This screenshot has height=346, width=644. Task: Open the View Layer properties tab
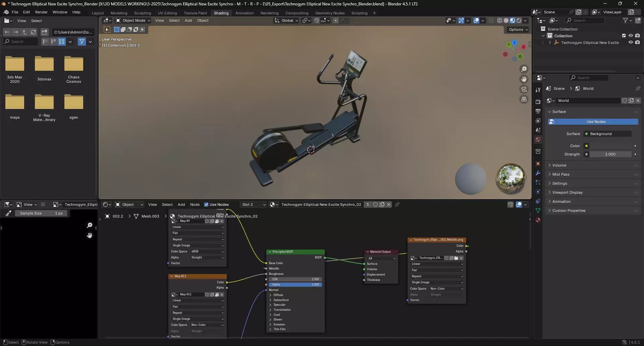coord(538,121)
